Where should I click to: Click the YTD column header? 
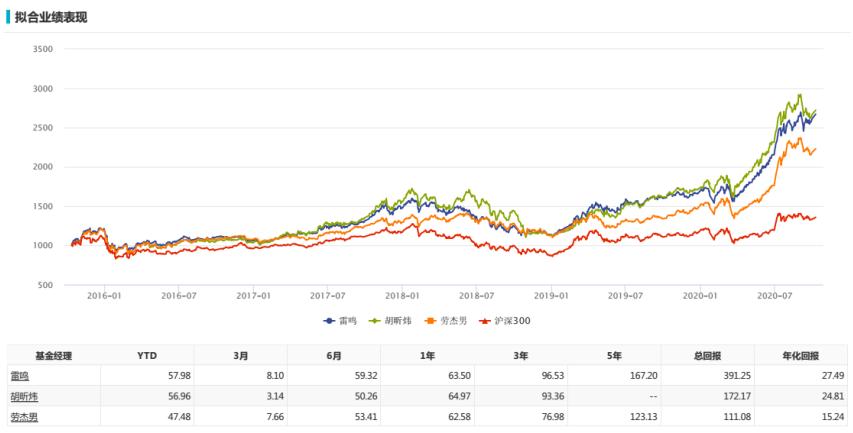[x=146, y=354]
